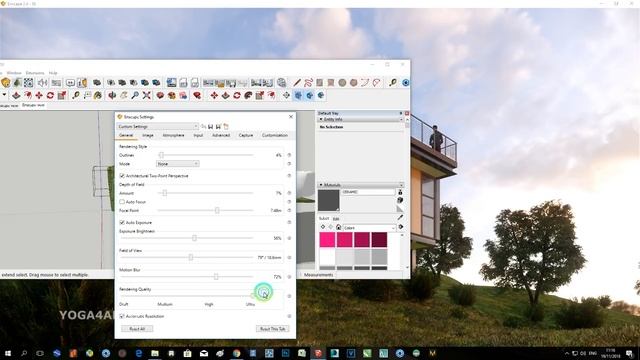640x360 pixels.
Task: Click the Focal Point slider
Action: (205, 211)
